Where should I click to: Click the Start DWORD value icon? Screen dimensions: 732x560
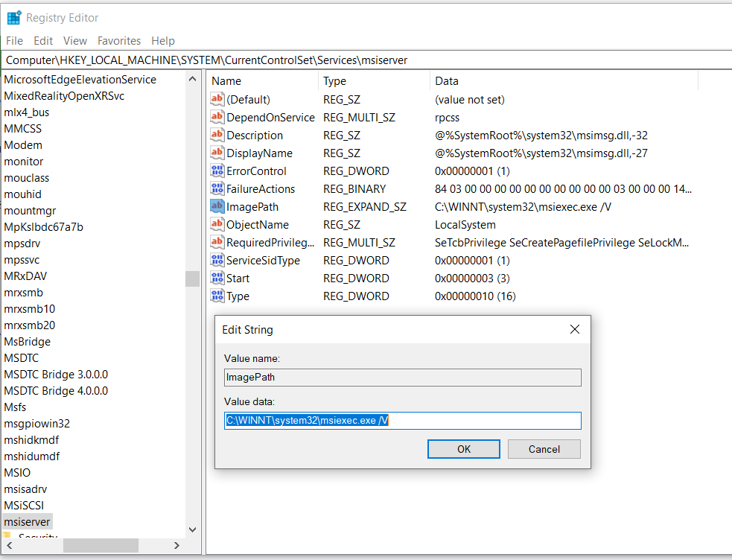217,278
